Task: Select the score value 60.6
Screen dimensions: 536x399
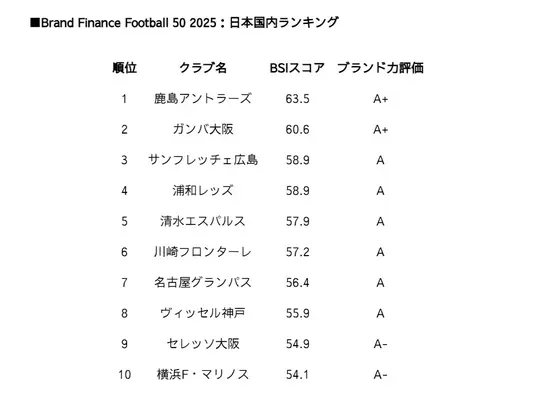Action: [x=297, y=130]
